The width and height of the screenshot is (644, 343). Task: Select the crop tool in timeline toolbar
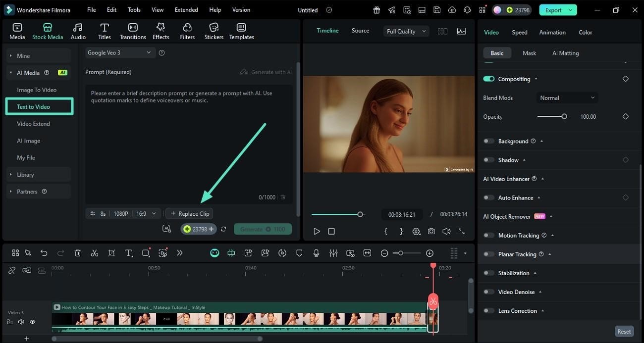(x=111, y=253)
